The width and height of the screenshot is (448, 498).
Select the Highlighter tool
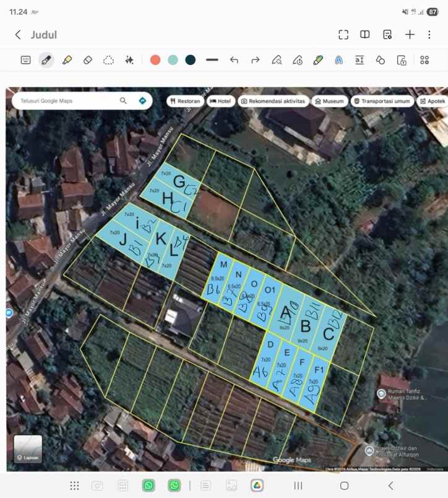click(67, 60)
